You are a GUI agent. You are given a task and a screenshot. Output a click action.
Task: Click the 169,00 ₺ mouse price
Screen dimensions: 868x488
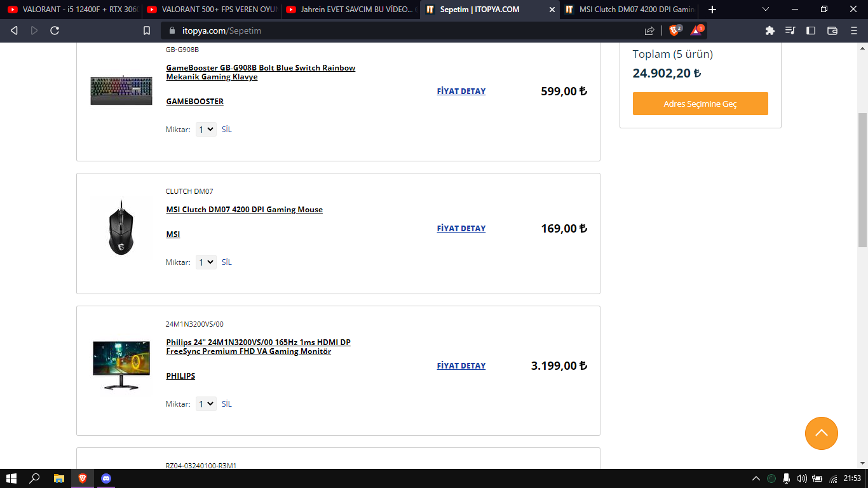coord(564,229)
